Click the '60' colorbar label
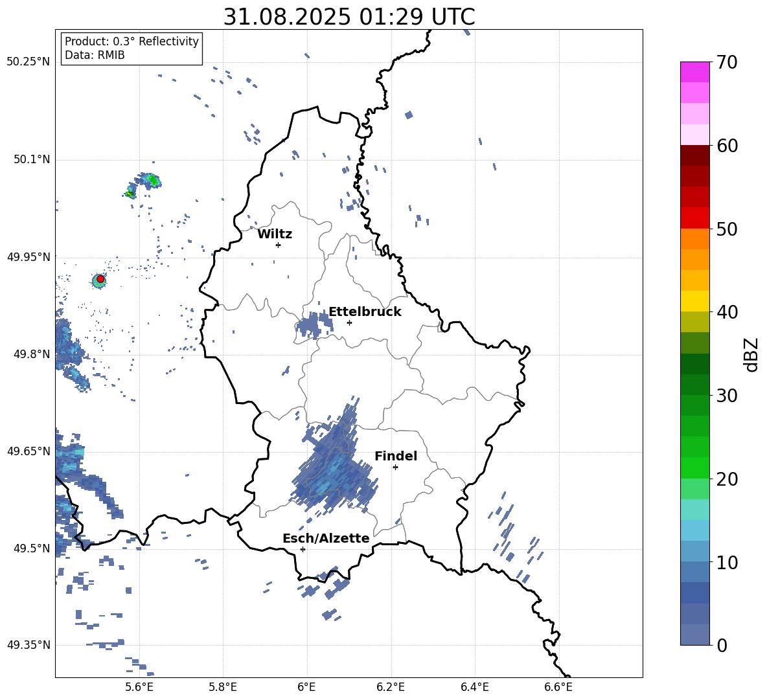767x700 pixels. 727,146
